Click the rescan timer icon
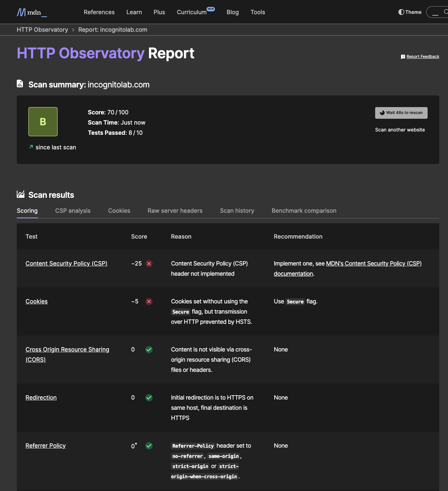Image resolution: width=448 pixels, height=491 pixels. point(382,113)
